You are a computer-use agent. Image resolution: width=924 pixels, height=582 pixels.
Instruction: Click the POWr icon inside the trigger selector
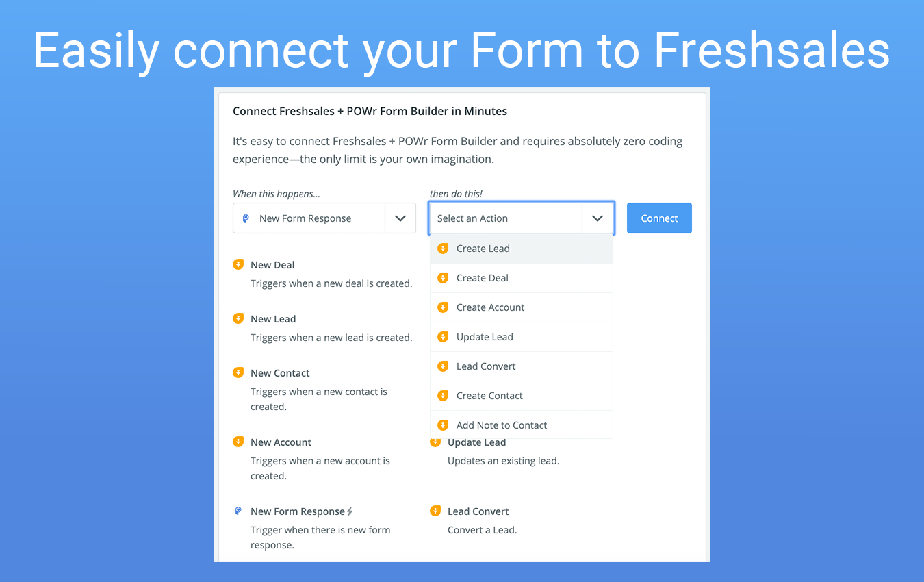[x=248, y=218]
